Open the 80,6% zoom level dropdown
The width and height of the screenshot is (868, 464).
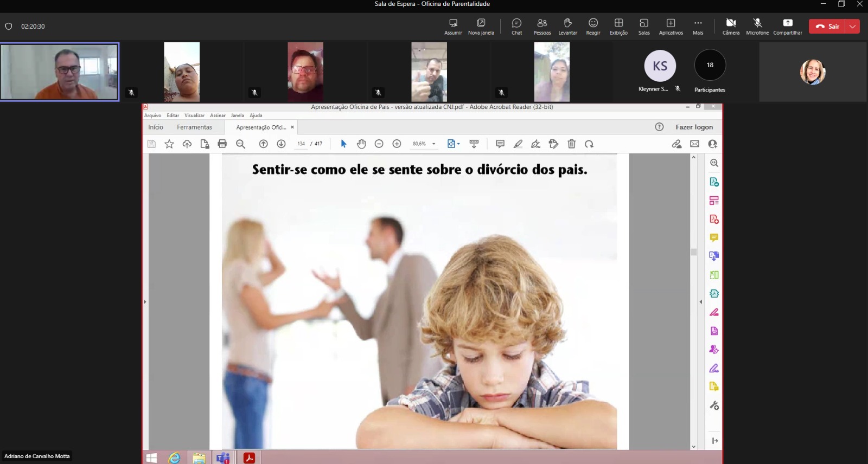click(x=433, y=144)
